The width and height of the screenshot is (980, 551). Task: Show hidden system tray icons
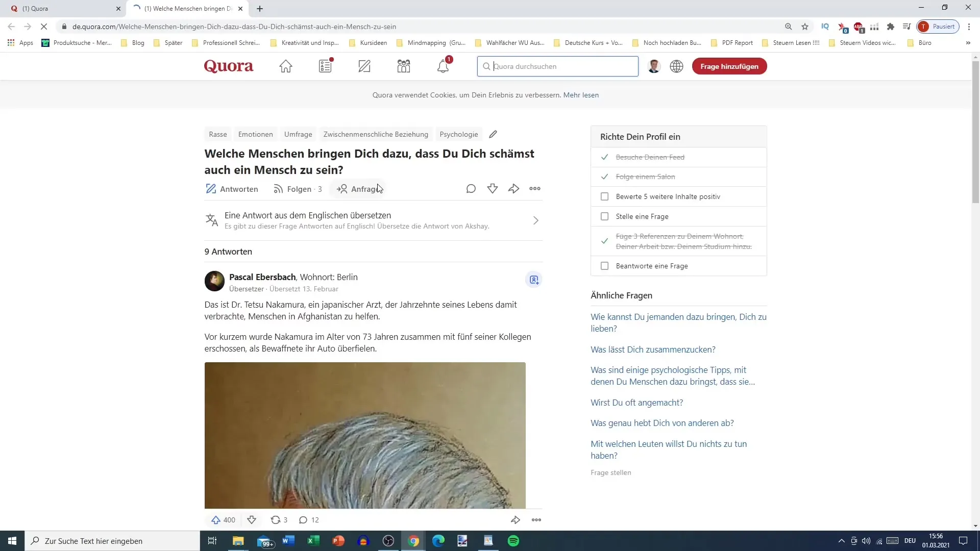point(841,541)
